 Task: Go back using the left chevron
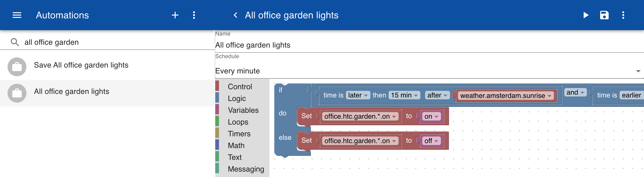[x=235, y=15]
